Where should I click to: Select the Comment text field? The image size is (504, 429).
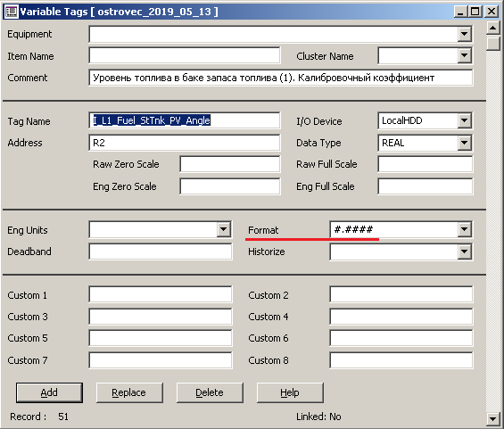click(281, 78)
